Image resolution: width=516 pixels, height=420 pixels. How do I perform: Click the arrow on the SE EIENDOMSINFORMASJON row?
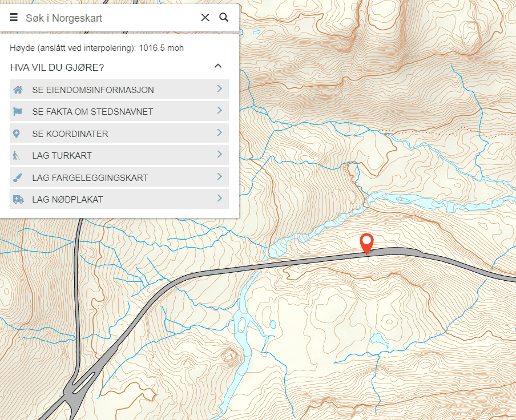(x=219, y=89)
